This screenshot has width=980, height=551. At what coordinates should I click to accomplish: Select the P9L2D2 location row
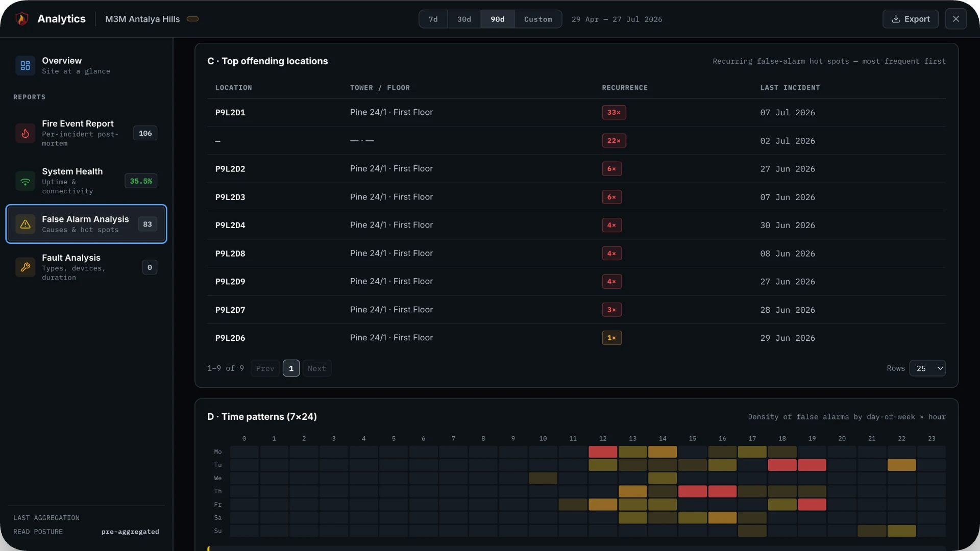coord(576,169)
